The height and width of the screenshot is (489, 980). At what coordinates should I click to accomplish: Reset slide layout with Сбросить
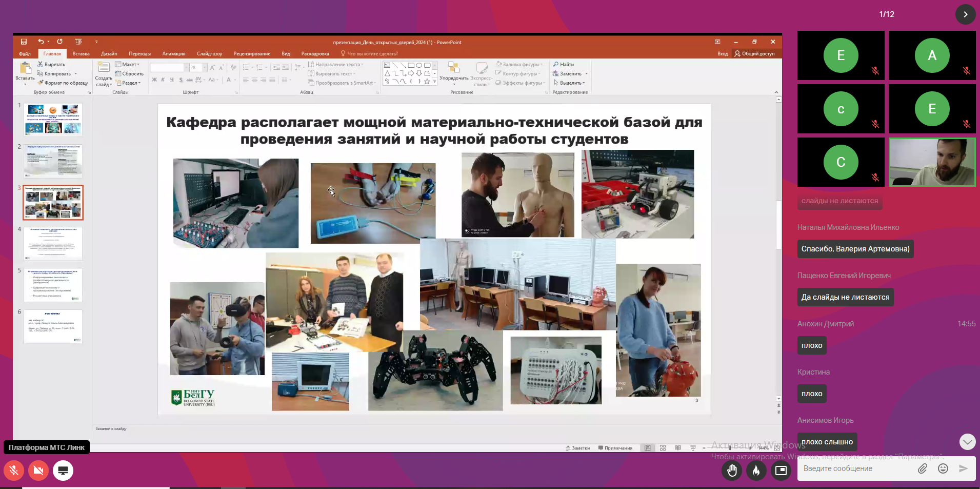pos(129,74)
